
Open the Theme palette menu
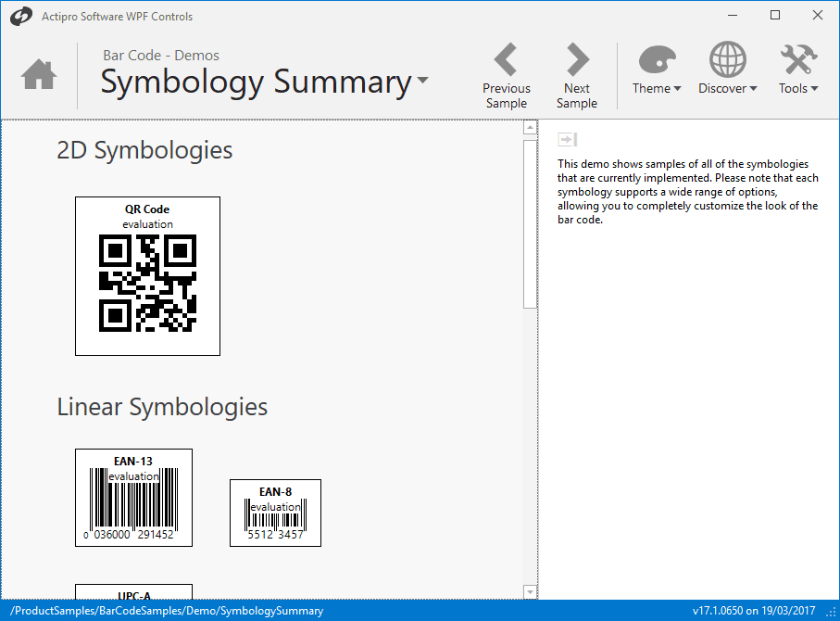pos(657,68)
